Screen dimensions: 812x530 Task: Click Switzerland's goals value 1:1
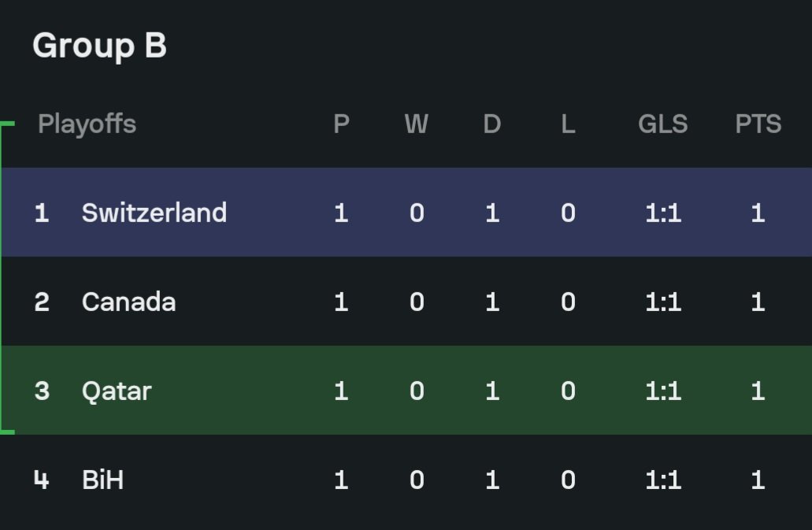click(x=663, y=213)
